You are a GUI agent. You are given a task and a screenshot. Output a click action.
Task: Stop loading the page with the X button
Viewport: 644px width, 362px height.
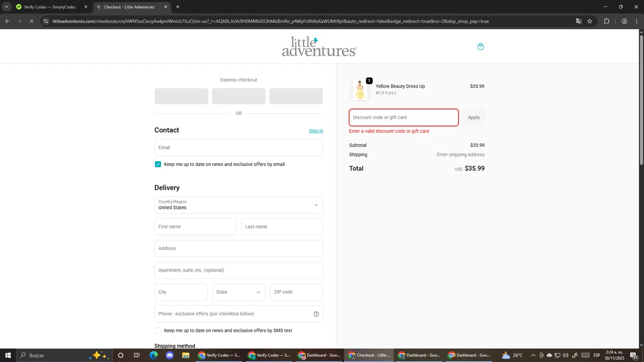click(31, 21)
